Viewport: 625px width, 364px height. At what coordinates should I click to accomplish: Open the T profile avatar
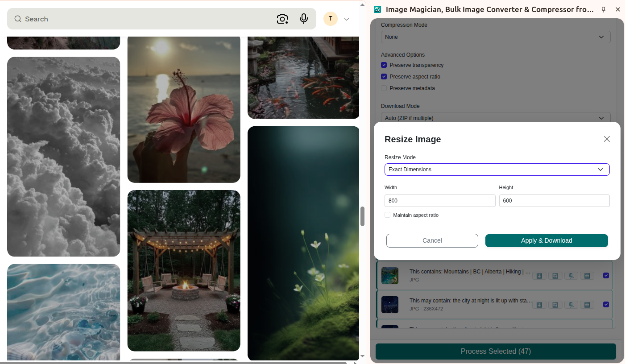point(331,19)
